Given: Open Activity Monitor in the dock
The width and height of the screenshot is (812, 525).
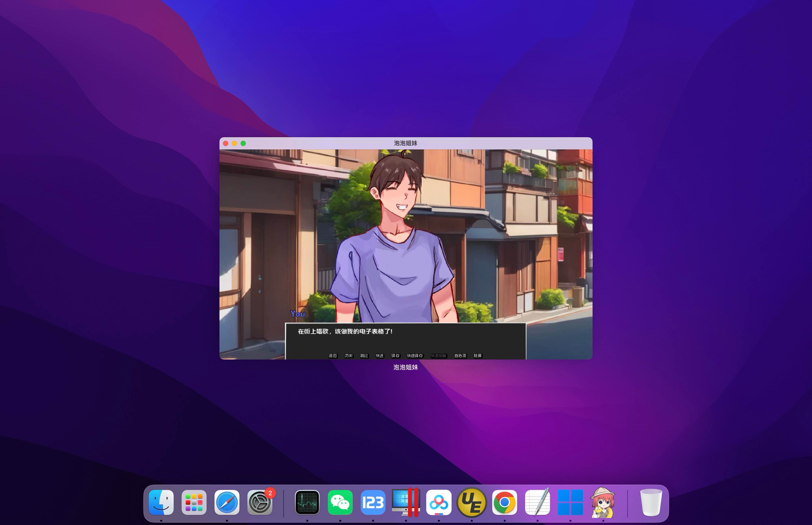Looking at the screenshot, I should pos(307,502).
